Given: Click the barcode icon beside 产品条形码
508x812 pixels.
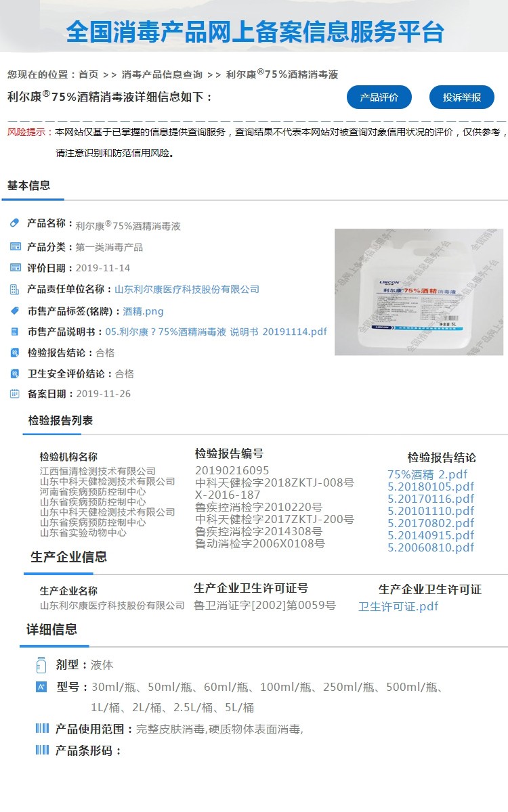Looking at the screenshot, I should [42, 750].
